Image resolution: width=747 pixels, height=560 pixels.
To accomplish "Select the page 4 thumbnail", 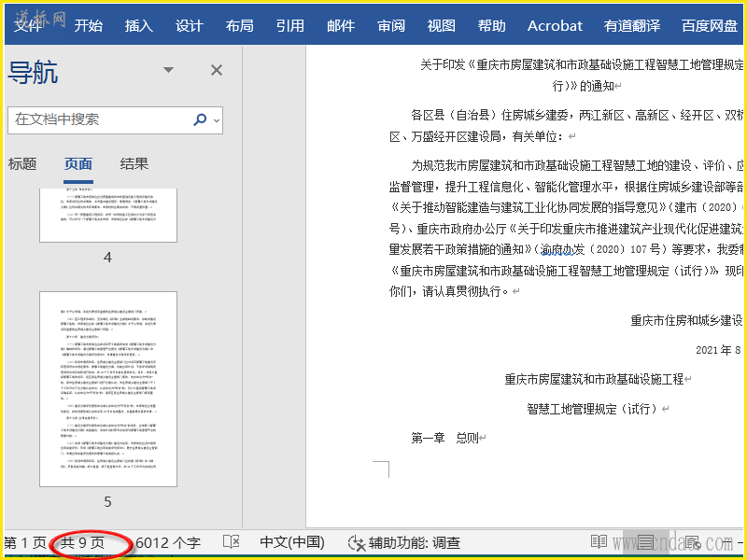I will click(108, 215).
